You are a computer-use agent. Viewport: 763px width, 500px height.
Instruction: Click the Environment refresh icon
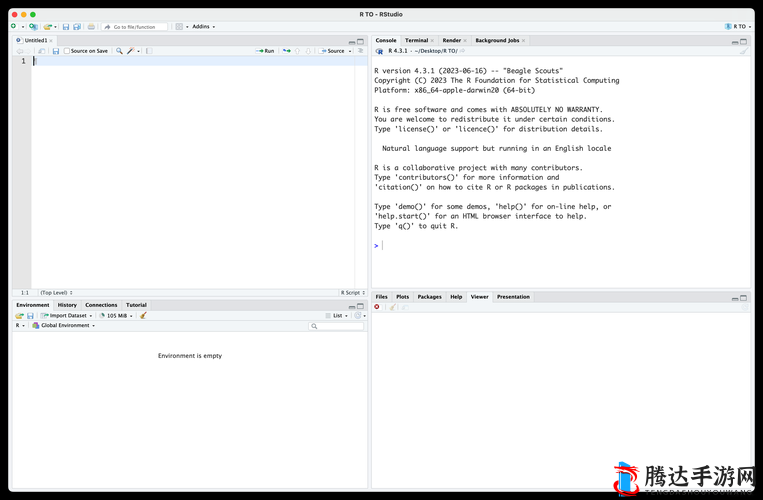[x=358, y=316]
